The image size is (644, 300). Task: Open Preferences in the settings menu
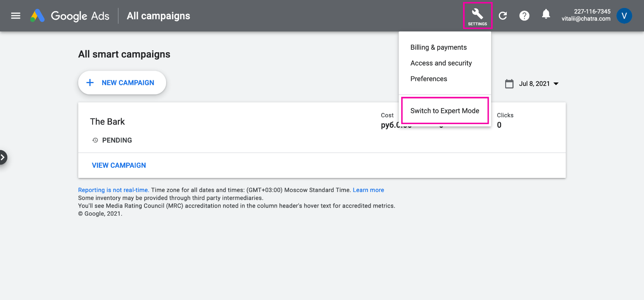[x=429, y=79]
